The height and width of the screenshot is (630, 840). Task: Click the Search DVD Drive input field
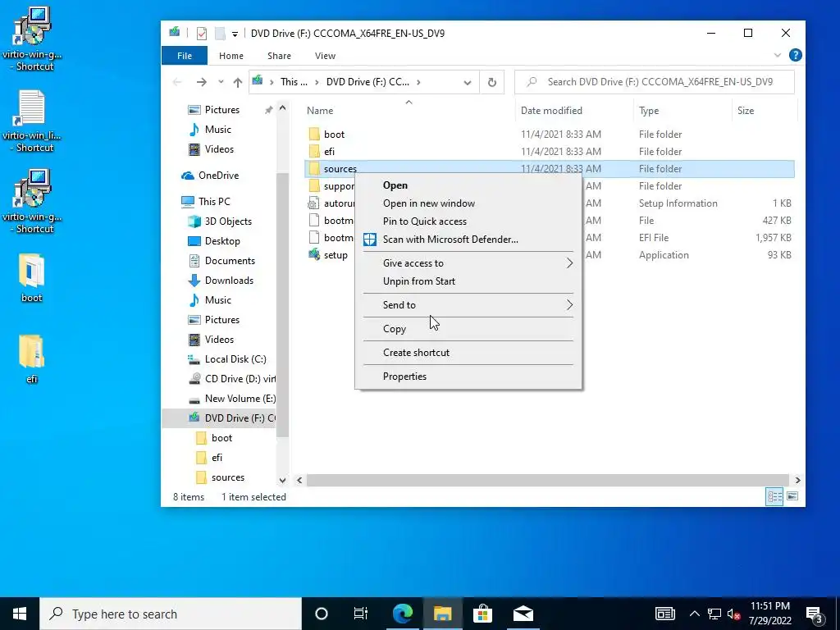(654, 82)
